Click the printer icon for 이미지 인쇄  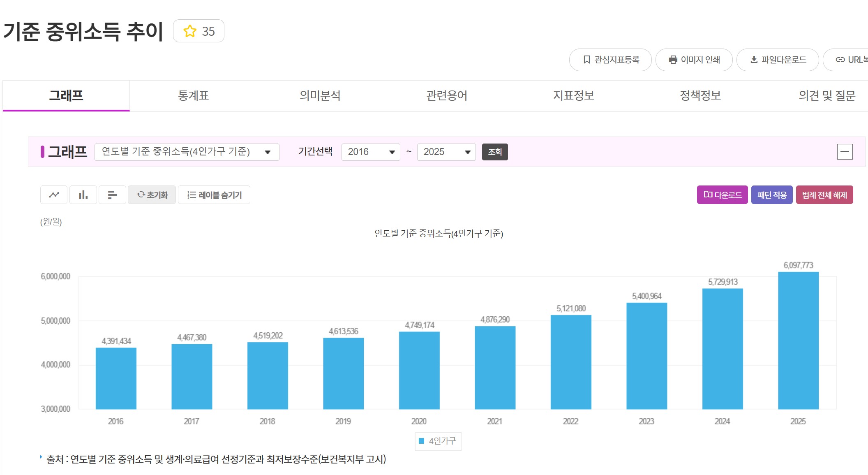point(672,60)
